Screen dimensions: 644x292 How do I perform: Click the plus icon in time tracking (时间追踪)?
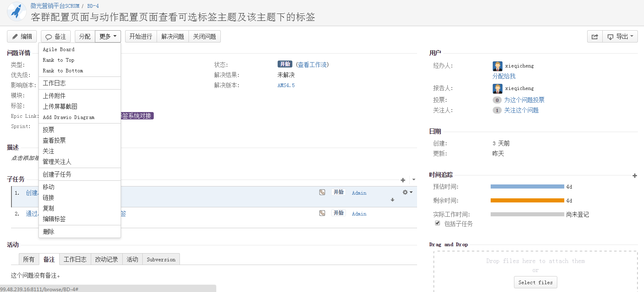click(x=635, y=175)
